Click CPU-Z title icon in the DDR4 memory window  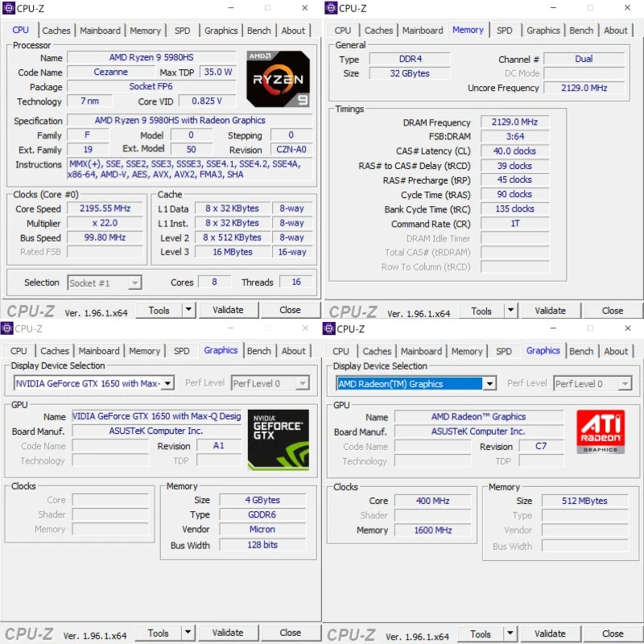[330, 8]
